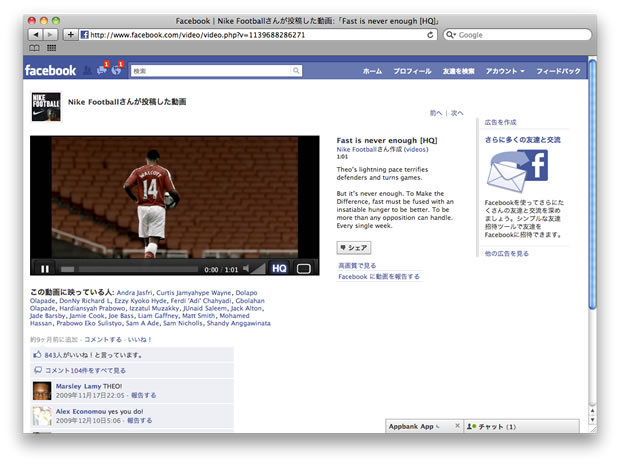Adjust the video volume slider

pos(258,269)
